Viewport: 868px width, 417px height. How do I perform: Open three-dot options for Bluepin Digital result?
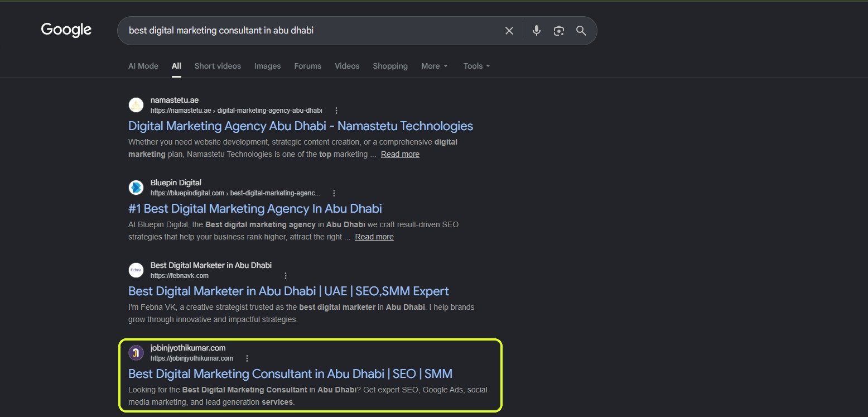[x=334, y=193]
